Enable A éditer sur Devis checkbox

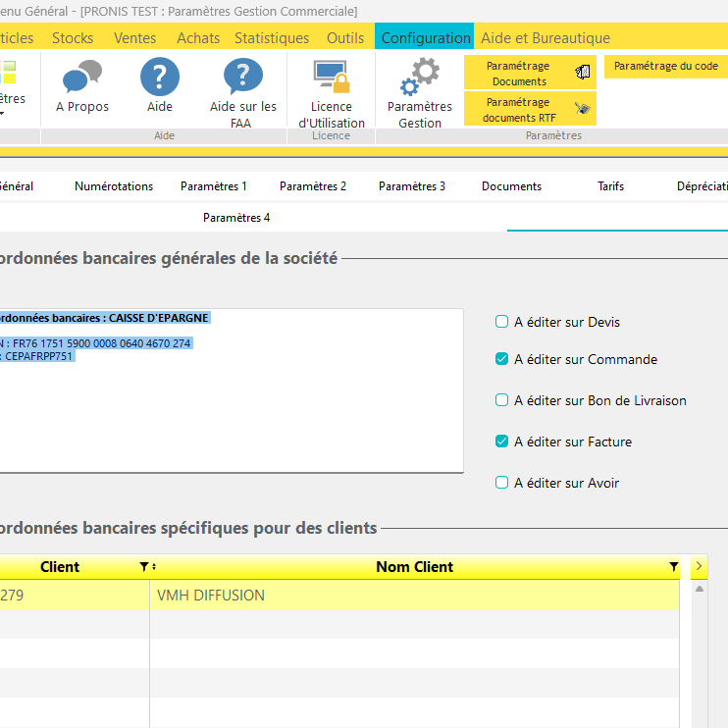pyautogui.click(x=502, y=322)
